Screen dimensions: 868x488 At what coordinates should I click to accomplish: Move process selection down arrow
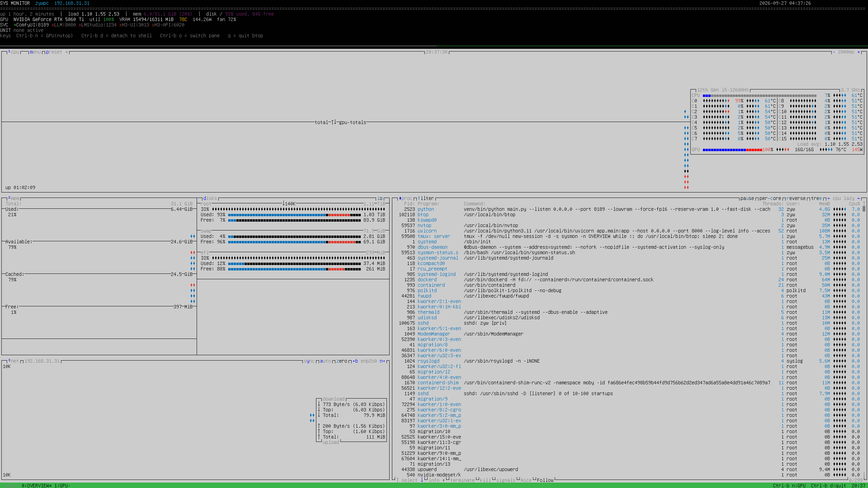(x=422, y=480)
